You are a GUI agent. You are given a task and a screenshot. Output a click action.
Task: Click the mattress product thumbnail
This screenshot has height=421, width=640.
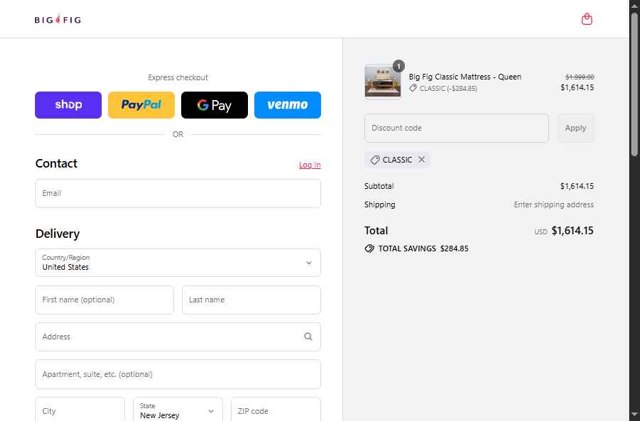coord(382,82)
